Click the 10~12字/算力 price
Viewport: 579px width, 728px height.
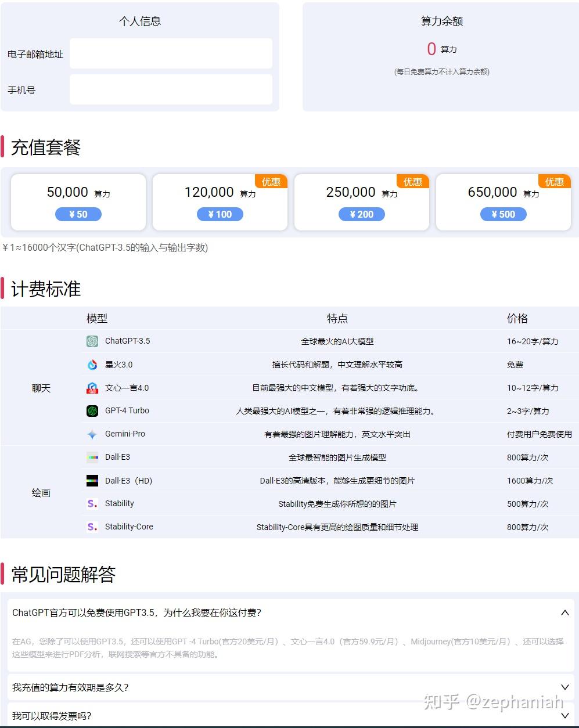533,388
